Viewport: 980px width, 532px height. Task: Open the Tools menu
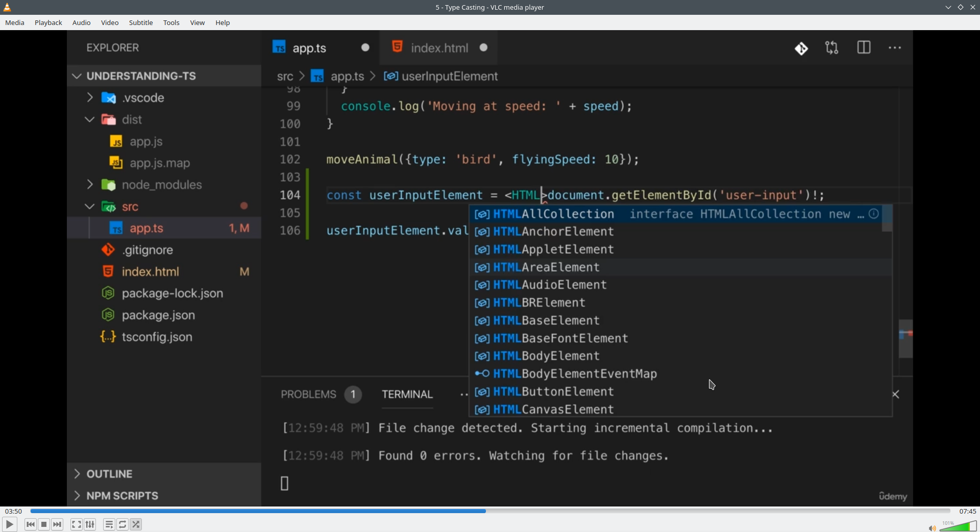click(171, 22)
